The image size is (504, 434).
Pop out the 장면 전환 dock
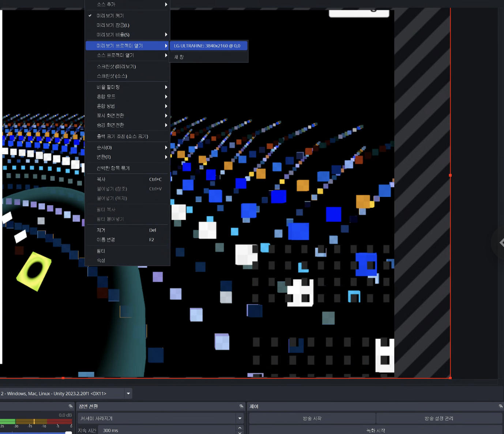point(241,407)
